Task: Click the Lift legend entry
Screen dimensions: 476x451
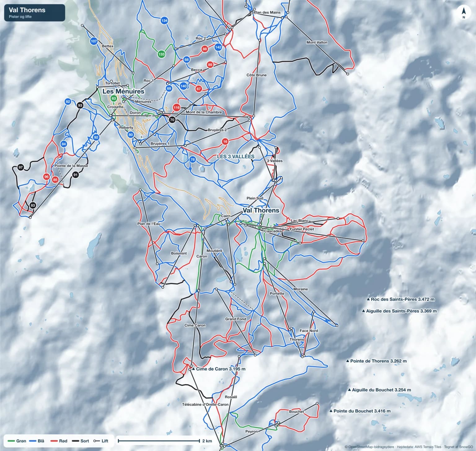Action: (x=101, y=441)
